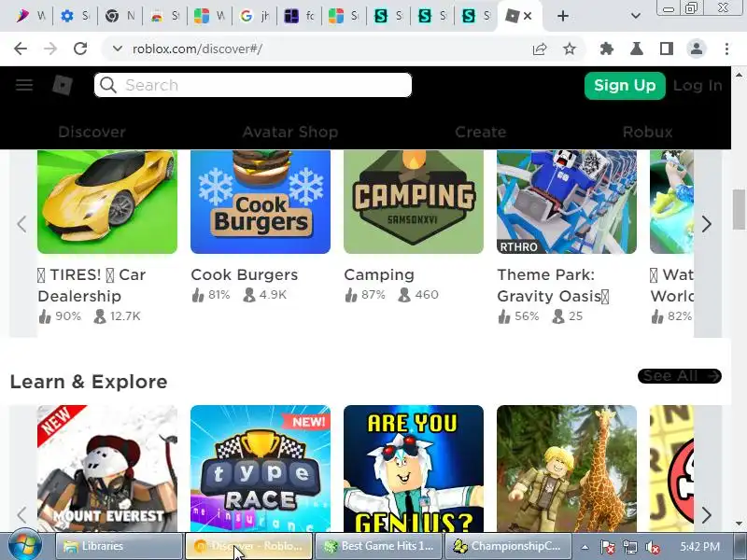This screenshot has height=560, width=747.
Task: Switch to the Chrome icon tab
Action: point(120,16)
